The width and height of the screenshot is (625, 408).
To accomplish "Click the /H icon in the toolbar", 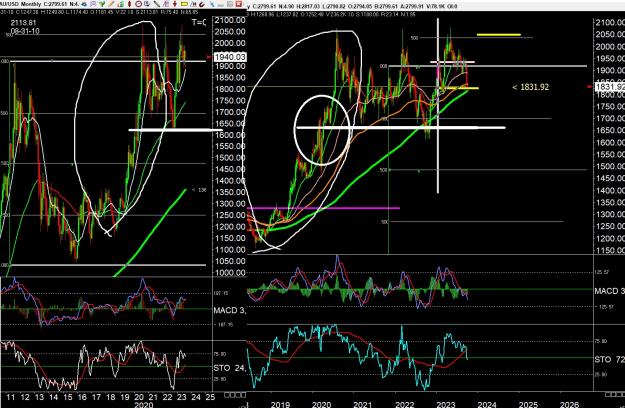I will coord(193,4).
